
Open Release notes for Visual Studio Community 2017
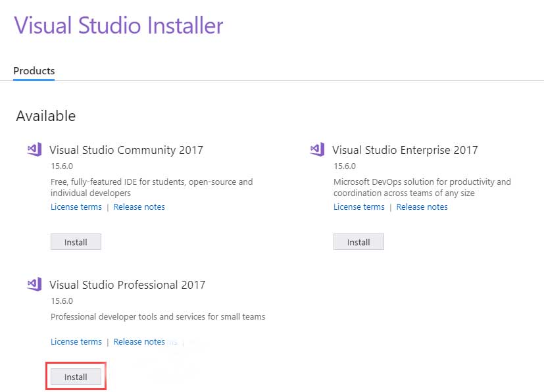pyautogui.click(x=139, y=207)
